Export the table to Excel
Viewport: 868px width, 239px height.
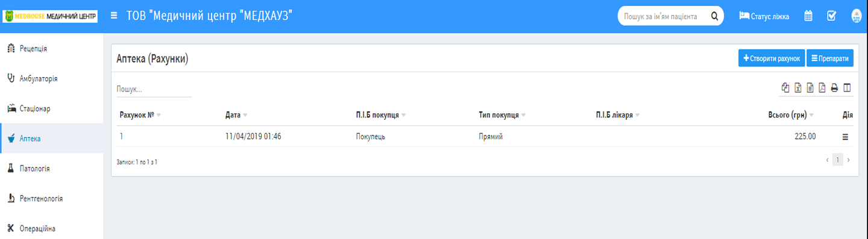tap(798, 88)
